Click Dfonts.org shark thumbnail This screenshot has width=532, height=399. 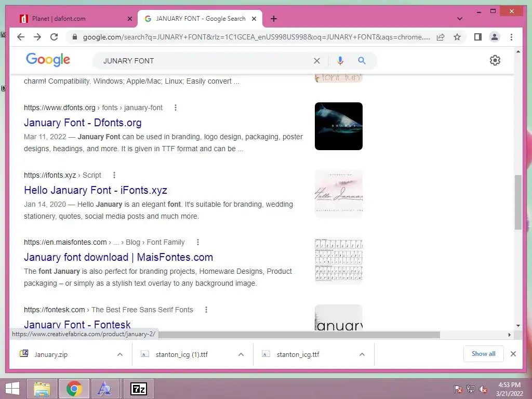[339, 126]
